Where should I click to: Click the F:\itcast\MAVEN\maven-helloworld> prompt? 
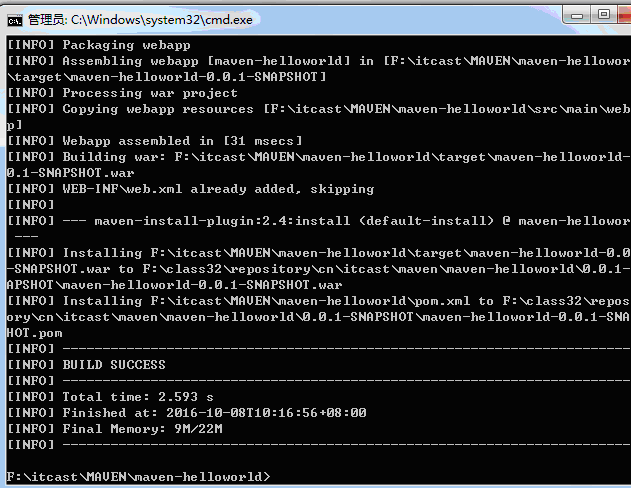(x=138, y=477)
